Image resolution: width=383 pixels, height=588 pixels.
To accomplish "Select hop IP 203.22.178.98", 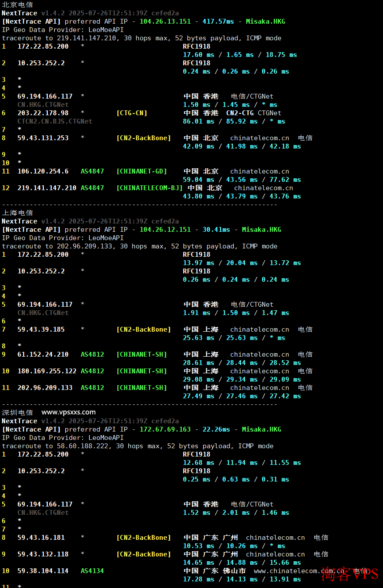I will (43, 113).
